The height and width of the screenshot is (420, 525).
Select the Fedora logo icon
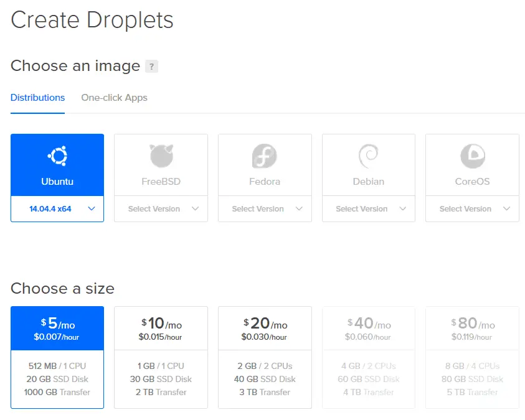265,156
